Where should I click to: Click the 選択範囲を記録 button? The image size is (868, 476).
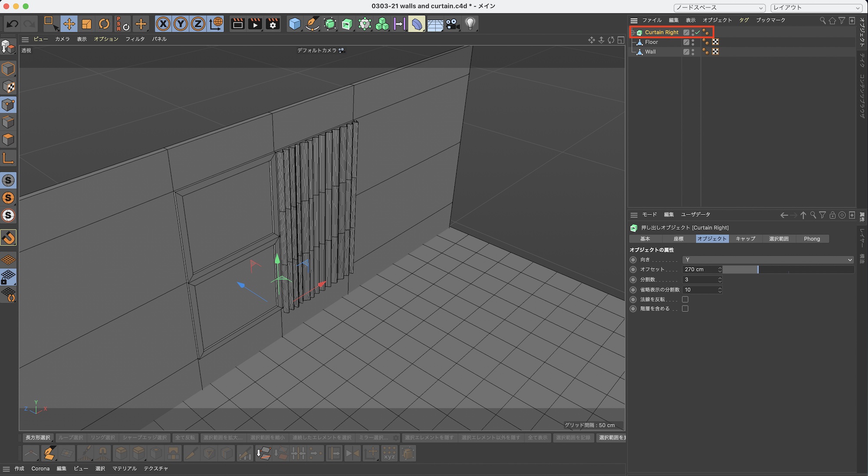573,438
